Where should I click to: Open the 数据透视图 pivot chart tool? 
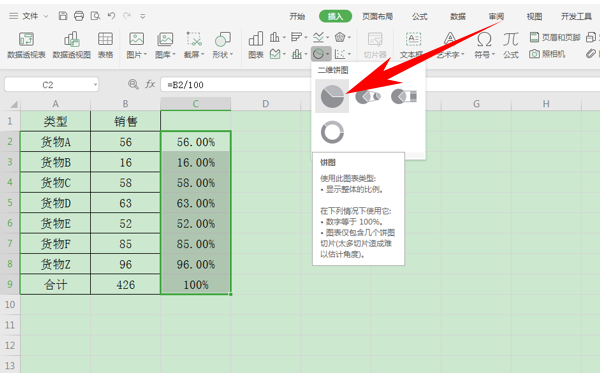coord(72,45)
